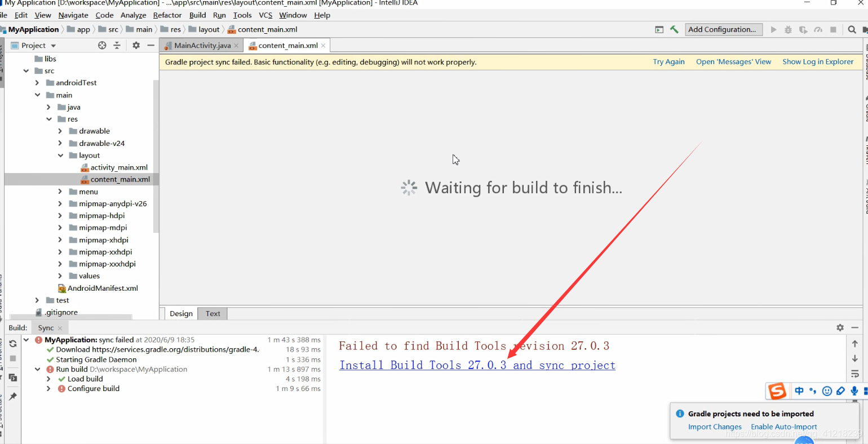Click the down arrow in build output gutter
868x444 pixels.
(x=854, y=358)
